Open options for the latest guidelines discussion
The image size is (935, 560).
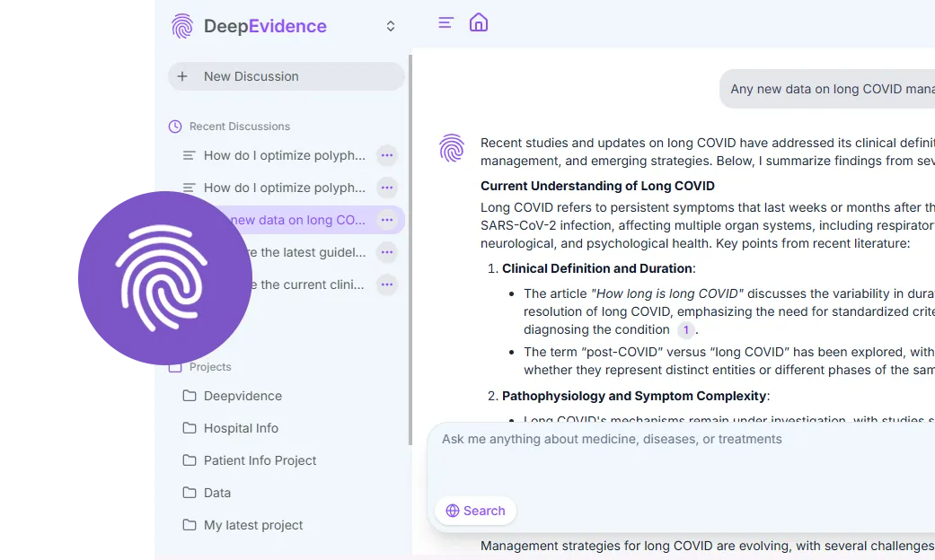[387, 252]
